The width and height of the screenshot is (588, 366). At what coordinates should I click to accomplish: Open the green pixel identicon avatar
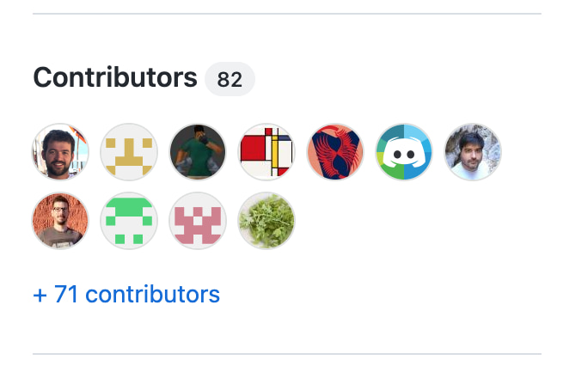click(129, 221)
